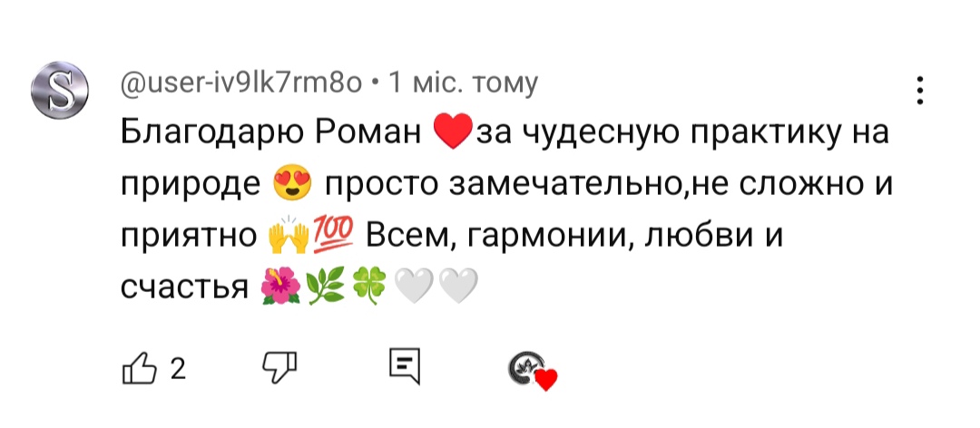This screenshot has width=980, height=428.
Task: Click the raised hands emoji
Action: (286, 238)
